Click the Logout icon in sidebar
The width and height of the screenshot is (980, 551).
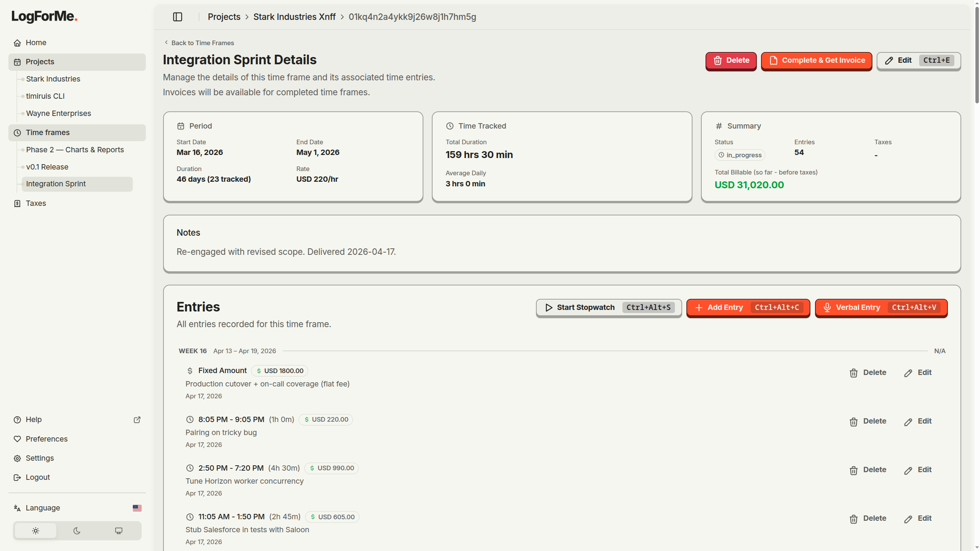(x=17, y=478)
